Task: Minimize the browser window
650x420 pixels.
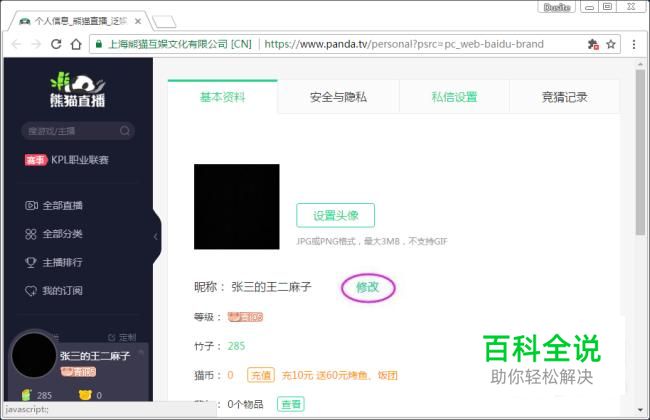Action: (x=589, y=7)
